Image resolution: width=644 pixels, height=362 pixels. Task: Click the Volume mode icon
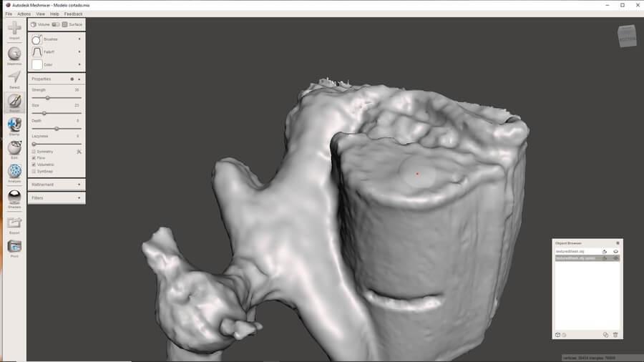pos(34,24)
